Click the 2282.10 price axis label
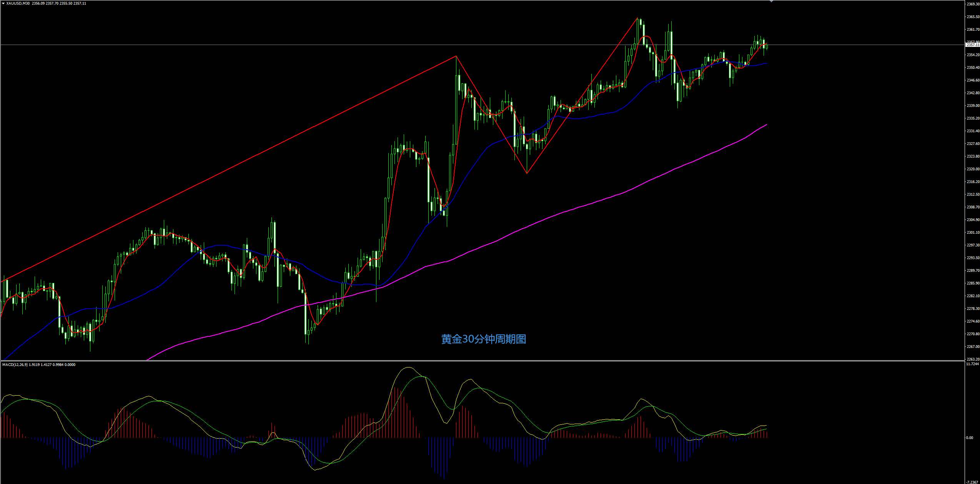The image size is (980, 484). pos(973,296)
